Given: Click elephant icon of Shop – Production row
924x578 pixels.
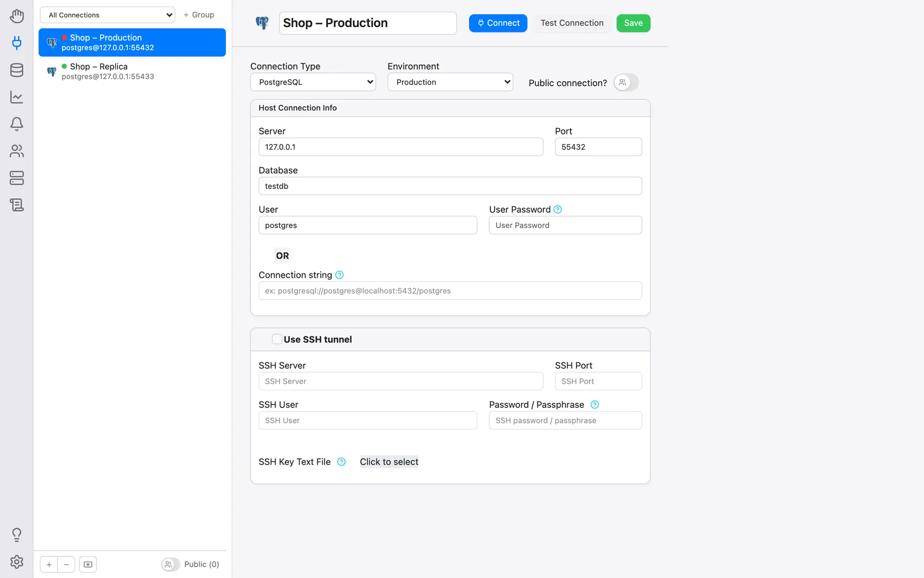Looking at the screenshot, I should click(x=51, y=43).
